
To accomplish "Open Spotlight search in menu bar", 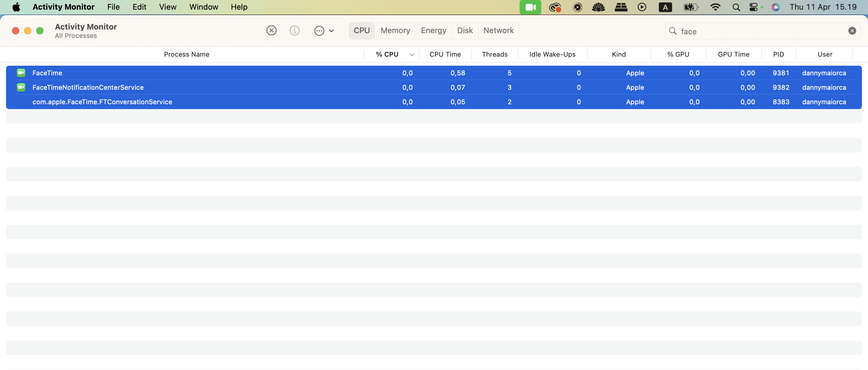I will 736,7.
